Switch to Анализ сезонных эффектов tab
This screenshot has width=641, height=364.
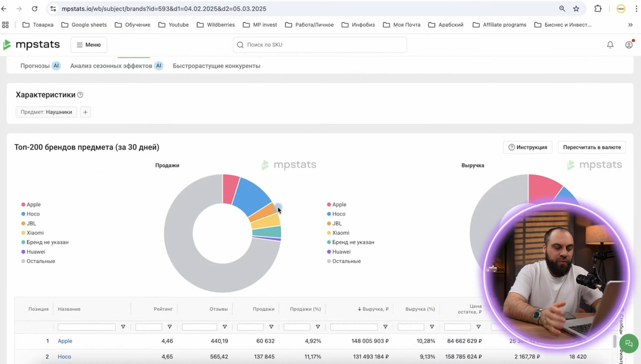coord(116,66)
